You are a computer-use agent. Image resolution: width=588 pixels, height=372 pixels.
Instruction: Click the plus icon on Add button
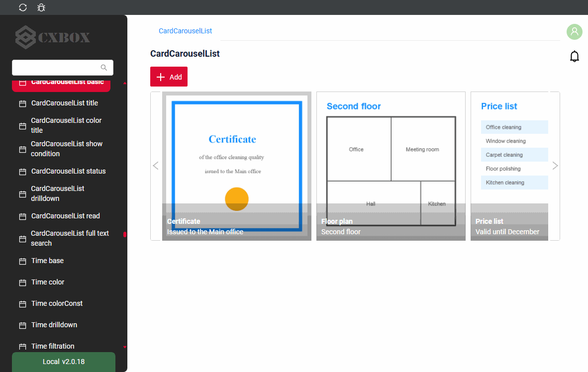[x=161, y=77]
